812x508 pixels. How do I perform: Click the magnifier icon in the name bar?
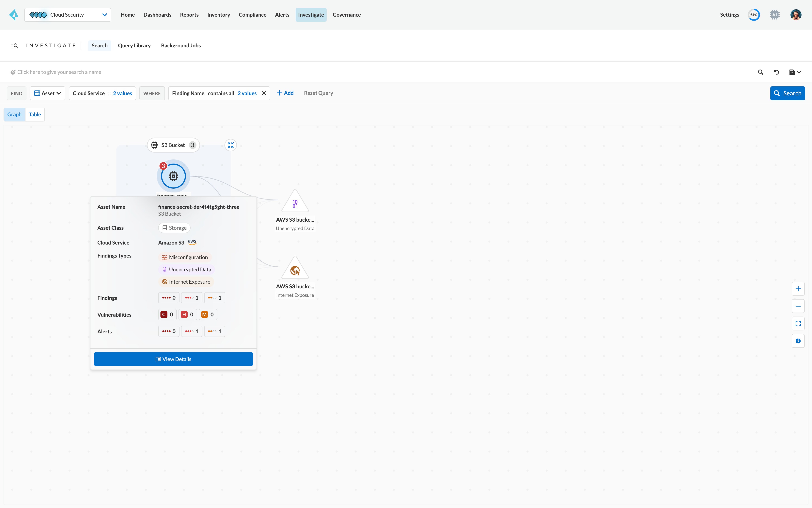point(761,72)
